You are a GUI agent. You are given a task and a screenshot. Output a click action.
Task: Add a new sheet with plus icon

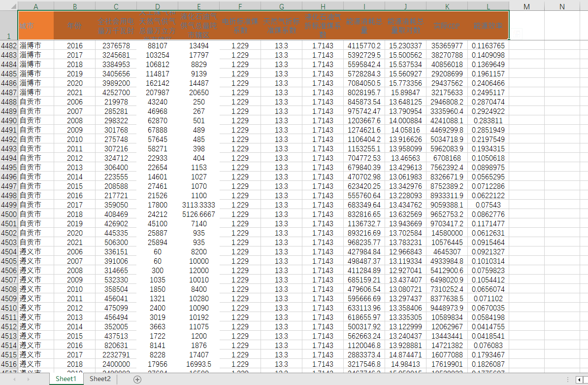click(137, 380)
